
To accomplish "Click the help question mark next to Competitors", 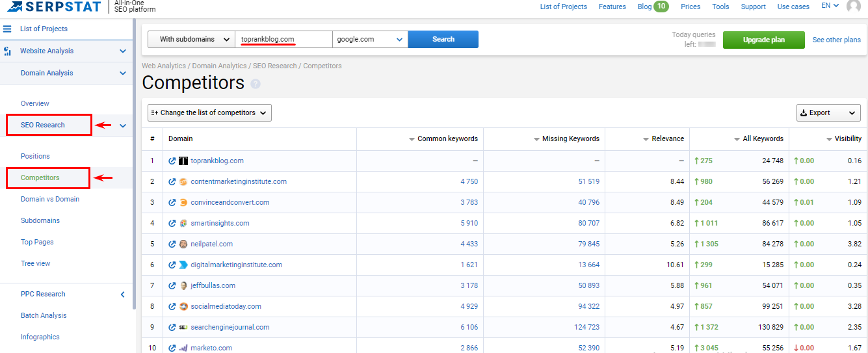I will click(x=256, y=84).
